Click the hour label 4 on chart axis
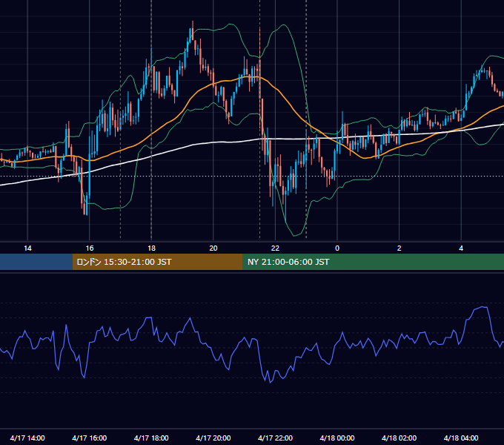This screenshot has width=504, height=445. coord(461,248)
